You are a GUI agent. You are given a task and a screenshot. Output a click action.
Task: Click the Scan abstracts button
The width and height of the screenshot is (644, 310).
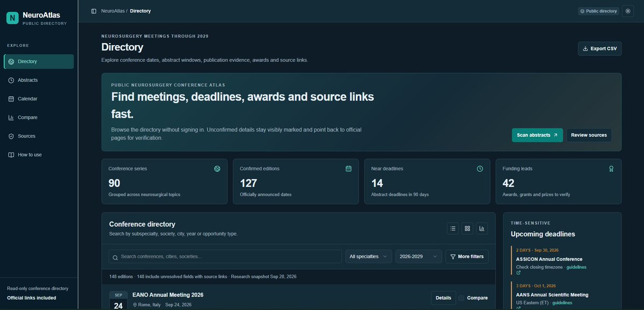(x=537, y=135)
